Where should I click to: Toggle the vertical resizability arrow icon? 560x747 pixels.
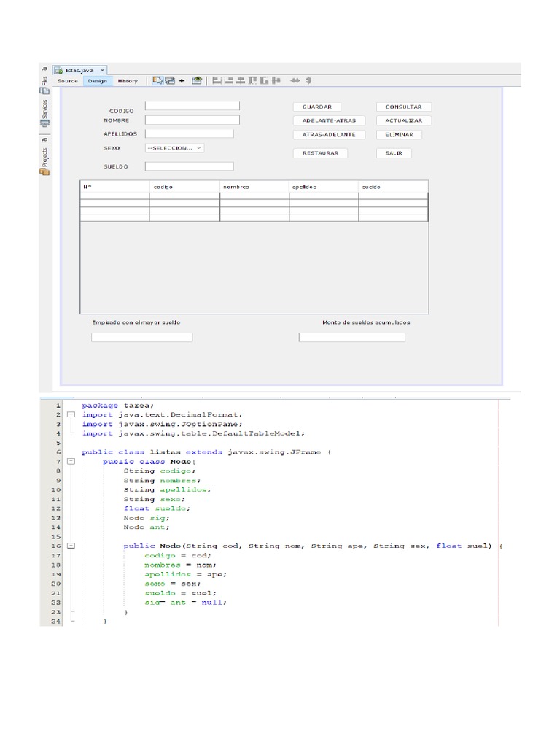coord(308,81)
